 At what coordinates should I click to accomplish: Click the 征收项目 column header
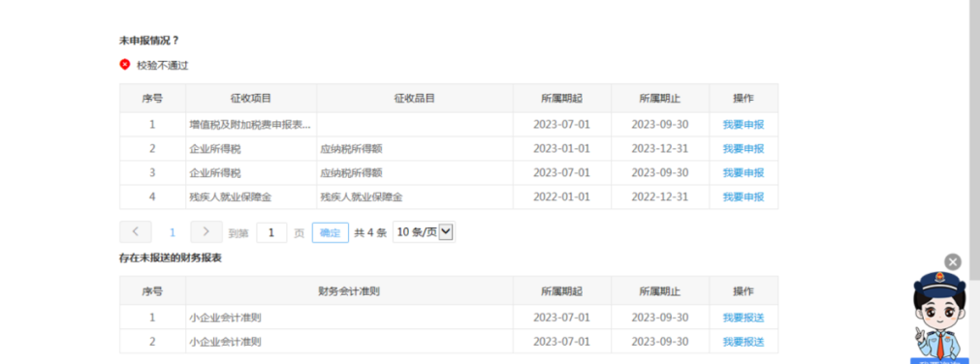(x=251, y=99)
